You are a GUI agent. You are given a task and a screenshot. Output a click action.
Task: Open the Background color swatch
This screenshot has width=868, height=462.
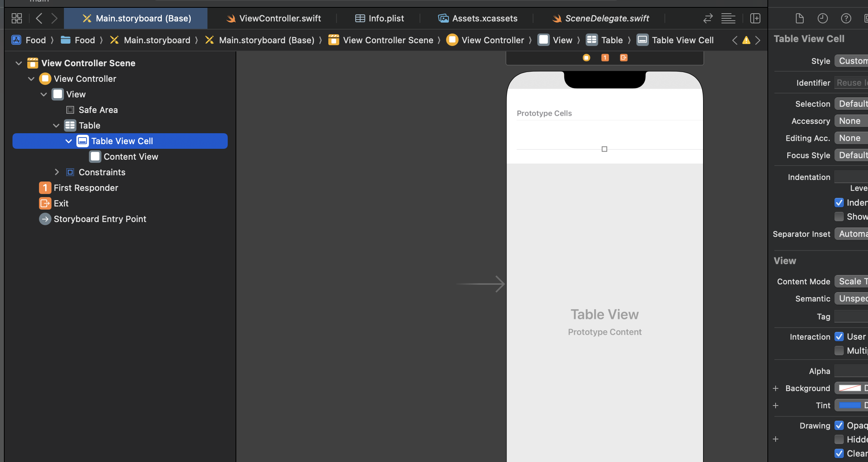pyautogui.click(x=850, y=388)
